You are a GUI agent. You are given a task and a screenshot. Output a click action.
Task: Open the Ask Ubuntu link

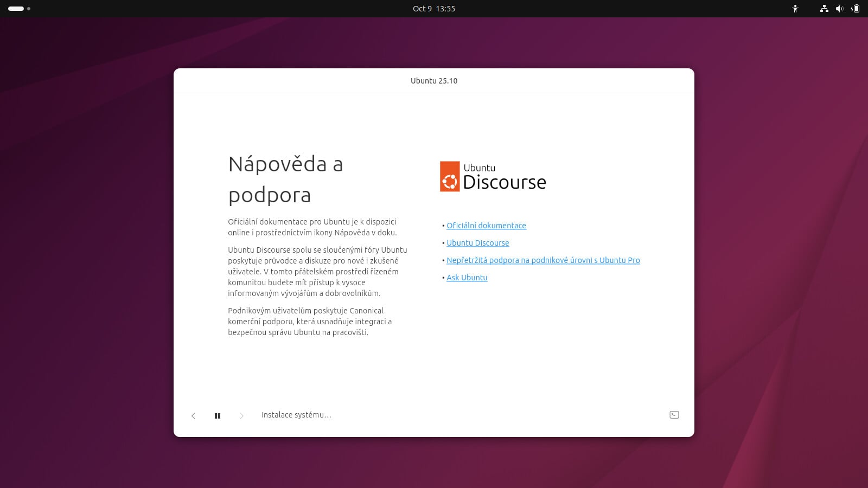pos(467,278)
